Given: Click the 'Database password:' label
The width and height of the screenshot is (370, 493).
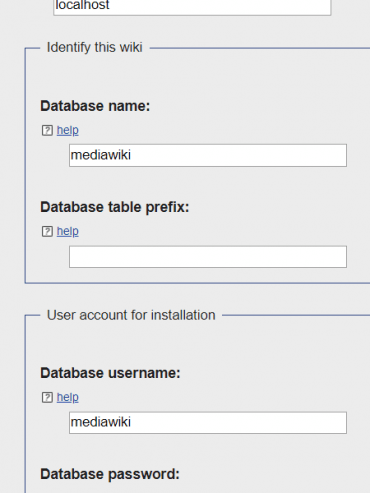Looking at the screenshot, I should coord(110,474).
